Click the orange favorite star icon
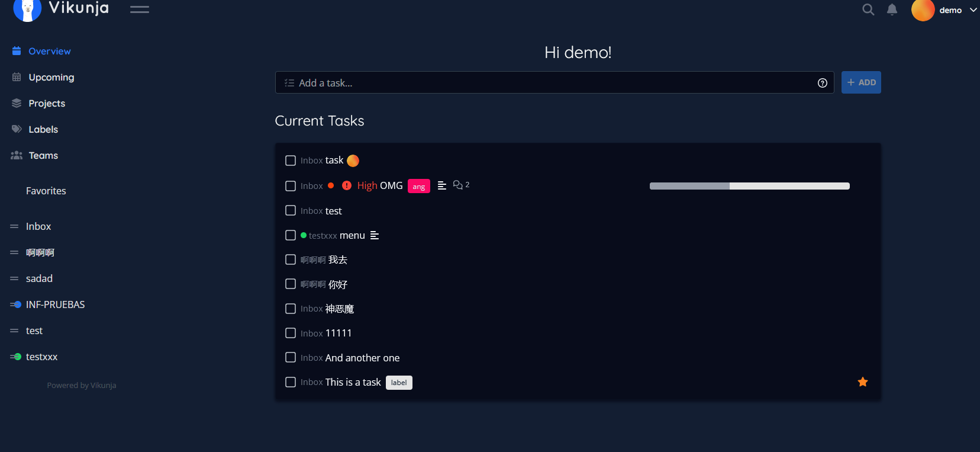The height and width of the screenshot is (452, 980). click(863, 382)
